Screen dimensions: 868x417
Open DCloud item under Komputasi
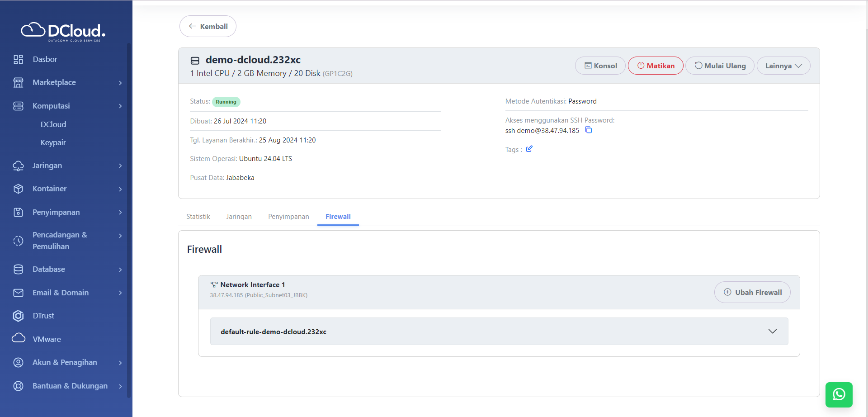[53, 124]
